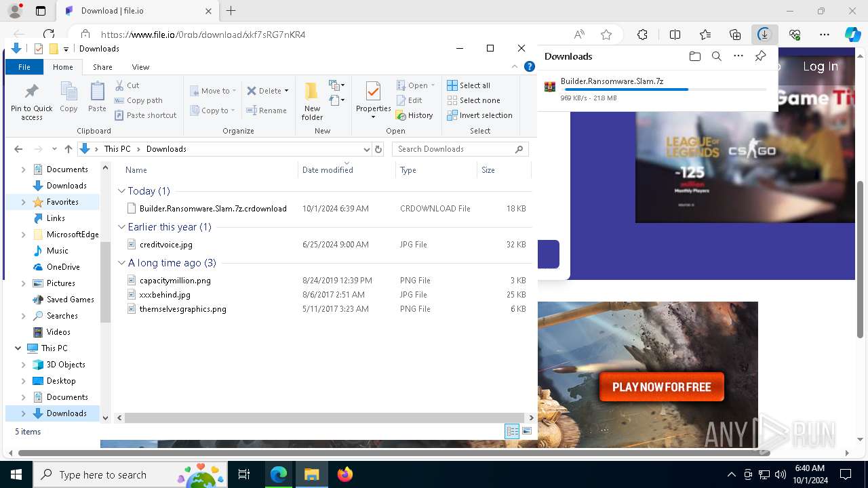This screenshot has width=868, height=488.
Task: Switch to the Home ribbon tab
Action: [63, 67]
